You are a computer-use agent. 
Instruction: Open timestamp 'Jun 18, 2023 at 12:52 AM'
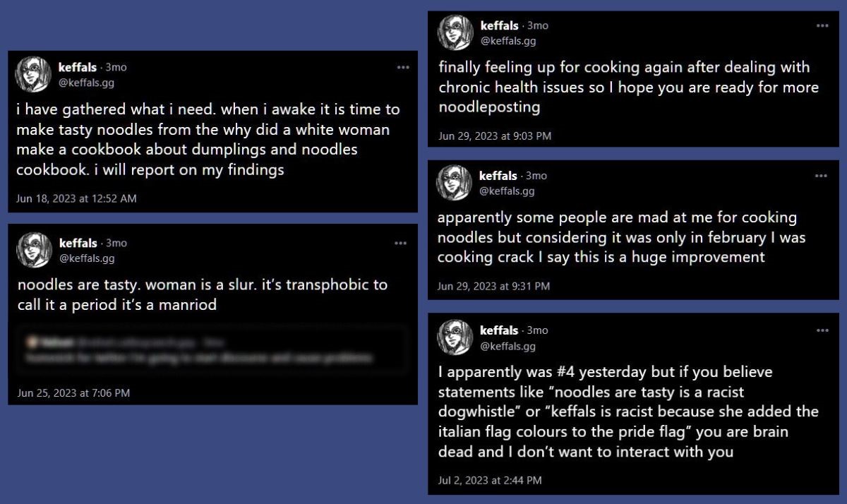click(76, 198)
